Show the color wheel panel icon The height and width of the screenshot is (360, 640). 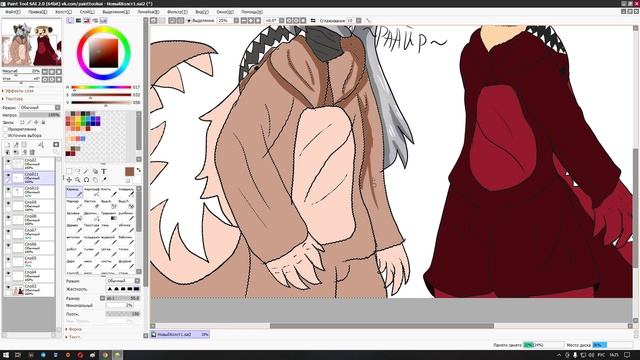[70, 20]
